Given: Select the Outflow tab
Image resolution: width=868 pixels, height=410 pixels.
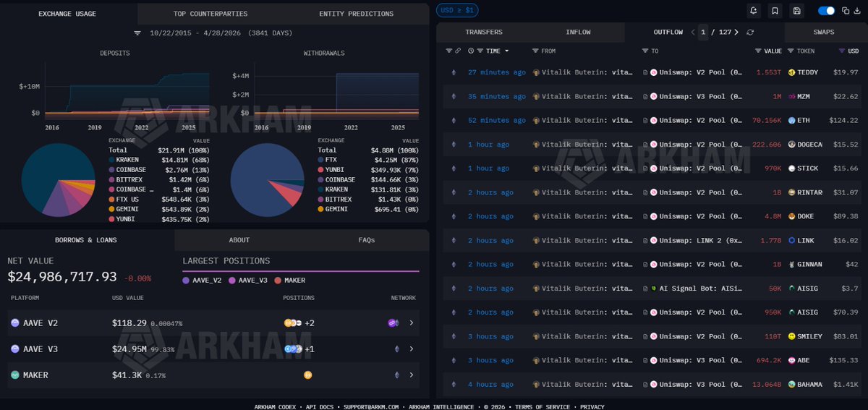Looking at the screenshot, I should click(x=668, y=32).
